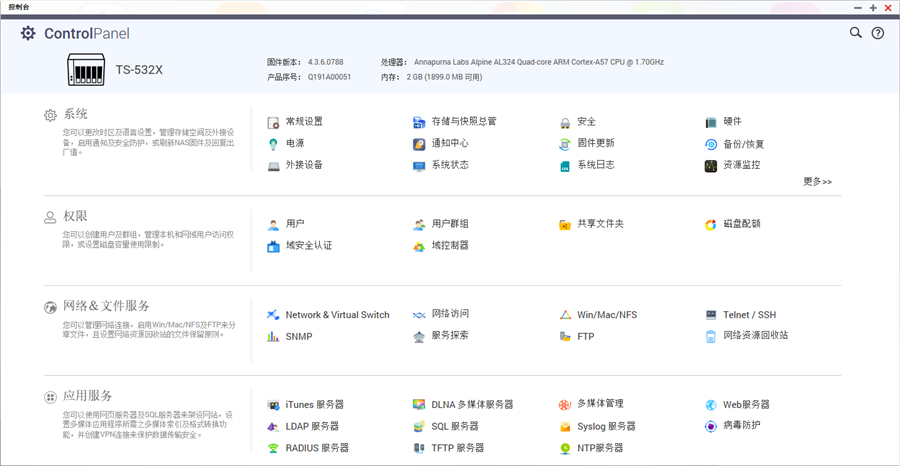Click the iTunes 服务器 icon
900x466 pixels.
[x=273, y=405]
